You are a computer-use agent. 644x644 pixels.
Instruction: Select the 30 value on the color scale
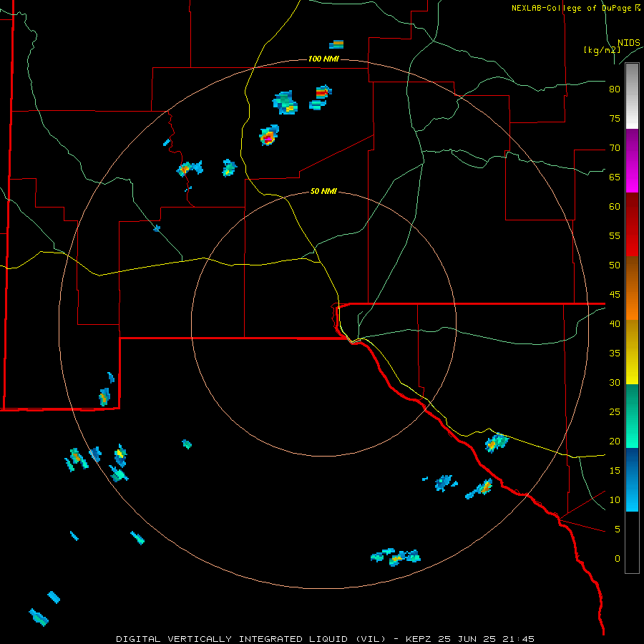[615, 383]
